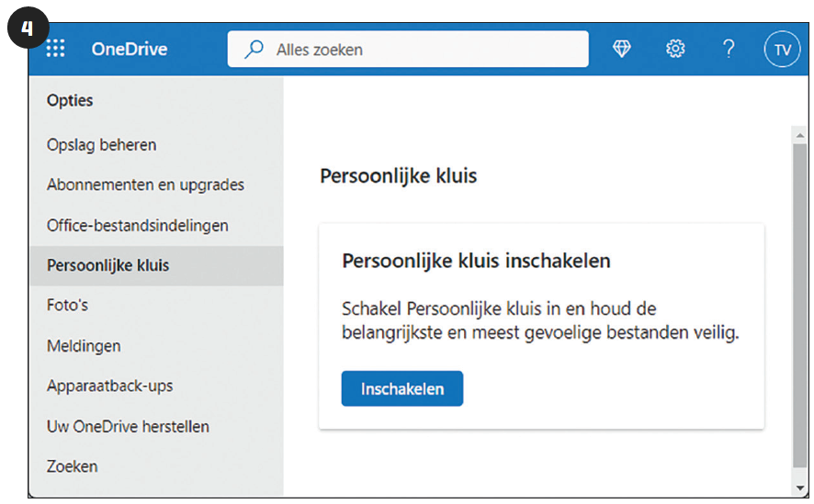Screen dimensions: 814x504
Task: Open the app launcher grid icon
Action: [55, 49]
